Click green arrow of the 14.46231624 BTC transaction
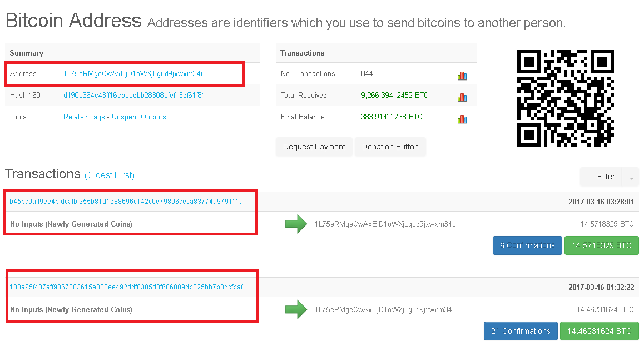 [x=296, y=309]
